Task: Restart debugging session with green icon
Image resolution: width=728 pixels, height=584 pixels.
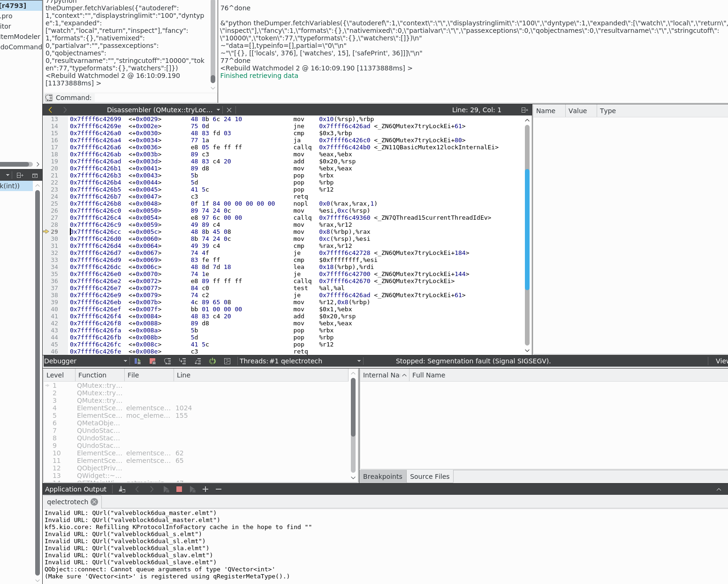Action: click(x=212, y=361)
